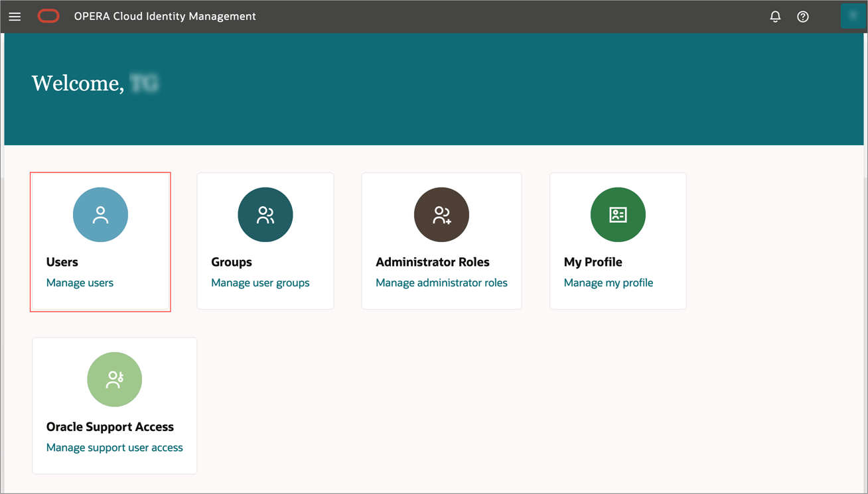Click the Groups card people icon
868x494 pixels.
(265, 215)
